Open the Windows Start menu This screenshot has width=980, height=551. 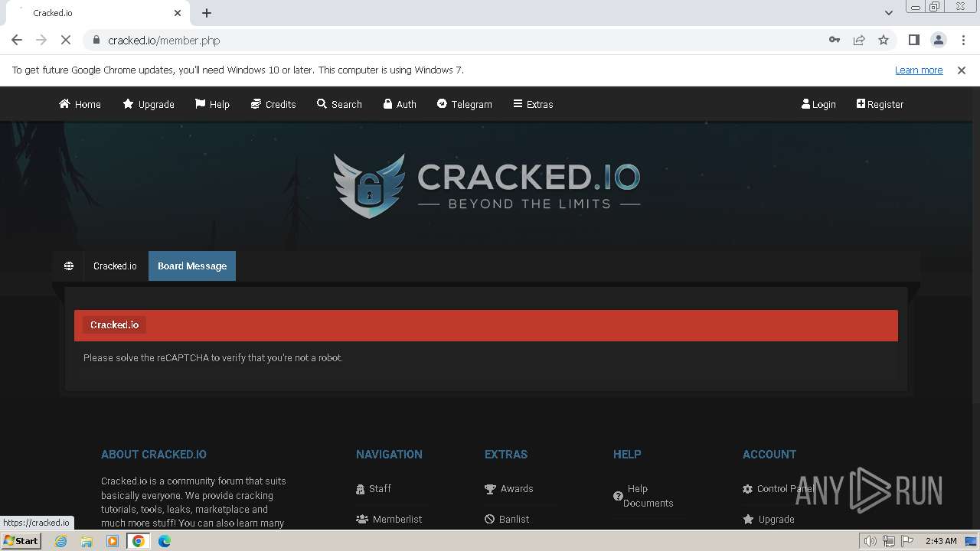click(21, 541)
